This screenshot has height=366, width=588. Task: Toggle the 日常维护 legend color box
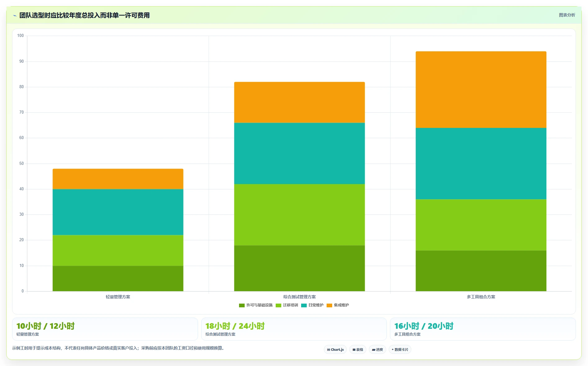coord(304,305)
